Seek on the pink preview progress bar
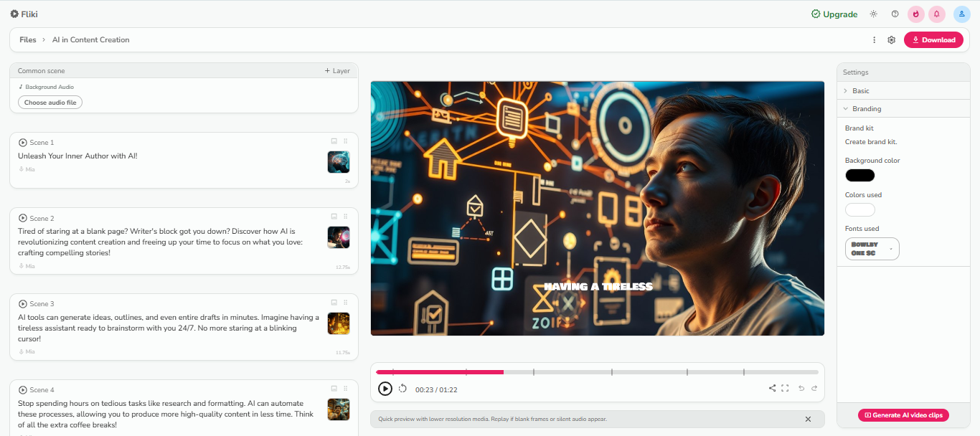This screenshot has width=980, height=436. [440, 372]
